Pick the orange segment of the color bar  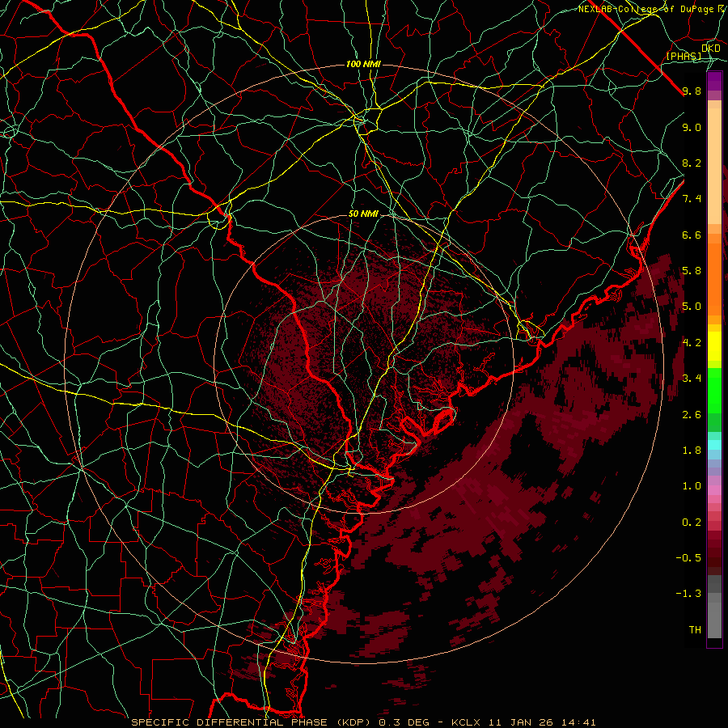click(x=714, y=278)
